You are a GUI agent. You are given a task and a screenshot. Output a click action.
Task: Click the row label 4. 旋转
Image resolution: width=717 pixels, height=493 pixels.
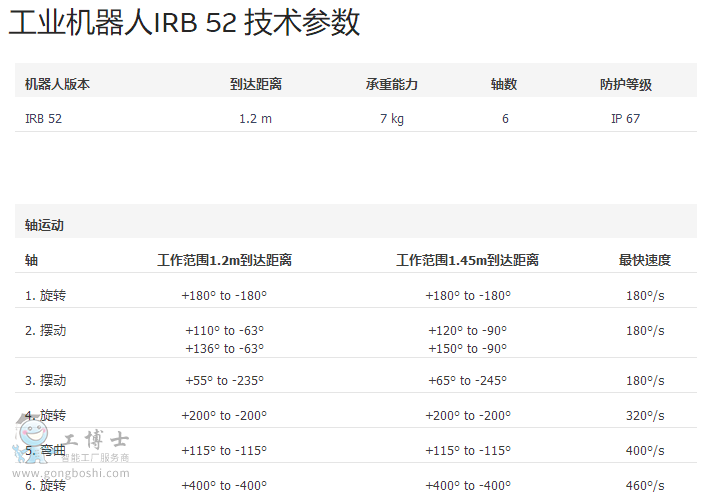45,415
